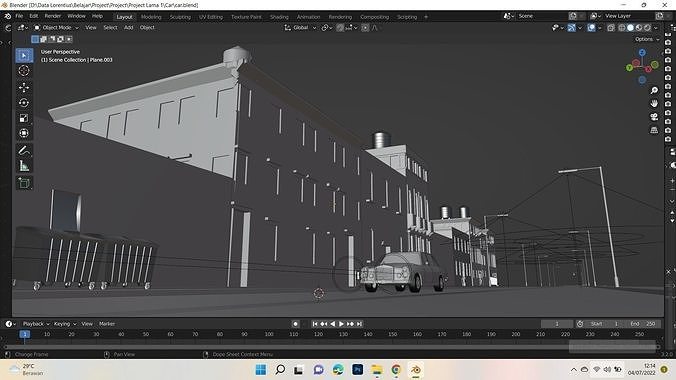Open the overlays dropdown arrow
This screenshot has height=380, width=676.
click(600, 28)
